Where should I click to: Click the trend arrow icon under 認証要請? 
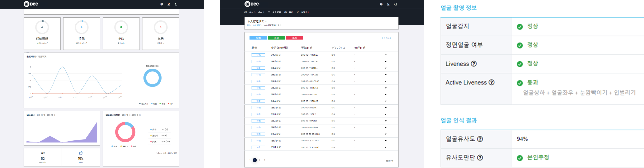tap(46, 43)
